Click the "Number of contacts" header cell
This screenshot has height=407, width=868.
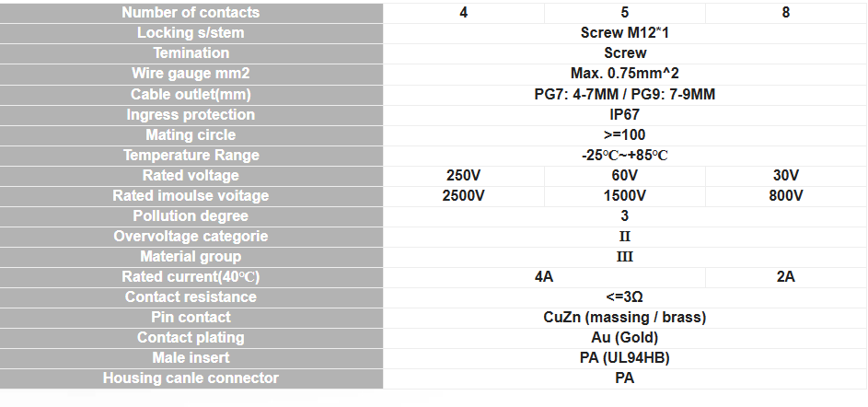[191, 13]
